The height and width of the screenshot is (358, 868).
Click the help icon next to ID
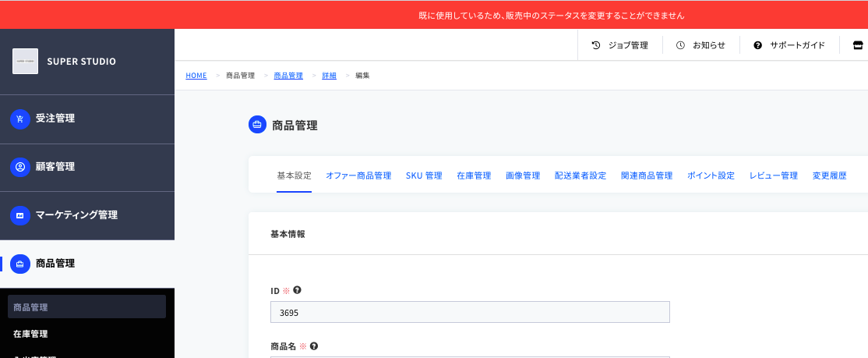coord(298,290)
